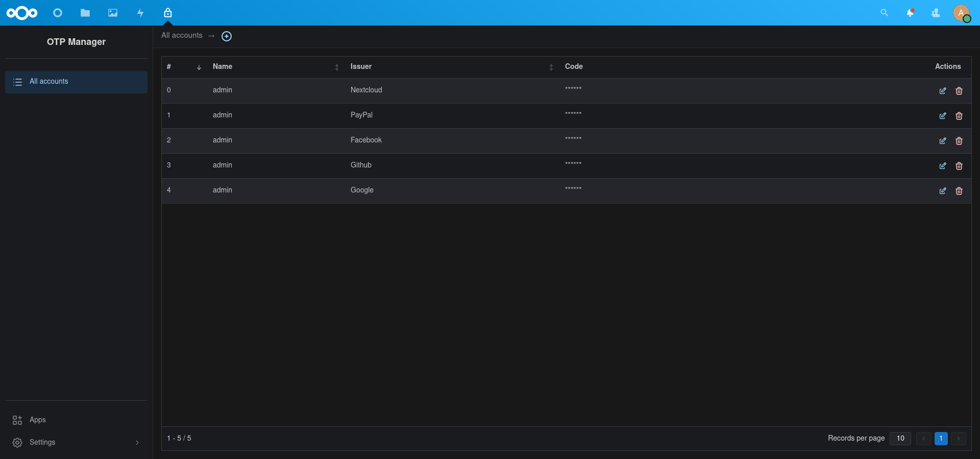Open the Records per page selector
The height and width of the screenshot is (459, 980).
(x=900, y=438)
